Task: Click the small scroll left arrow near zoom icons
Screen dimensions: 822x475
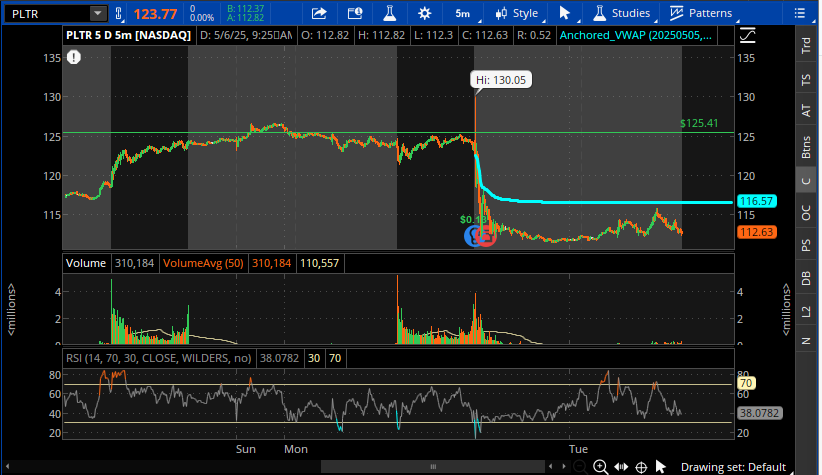Action: 550,466
